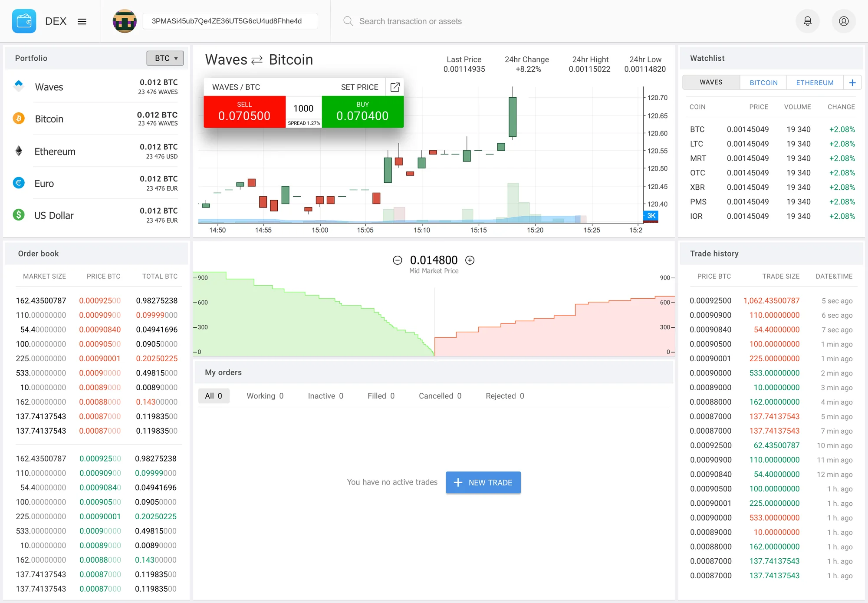Add watchlist tab with plus icon
868x603 pixels.
[x=852, y=82]
